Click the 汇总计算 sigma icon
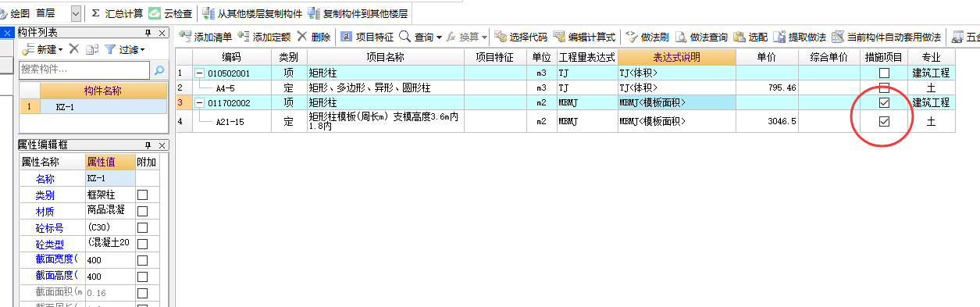 [x=95, y=13]
